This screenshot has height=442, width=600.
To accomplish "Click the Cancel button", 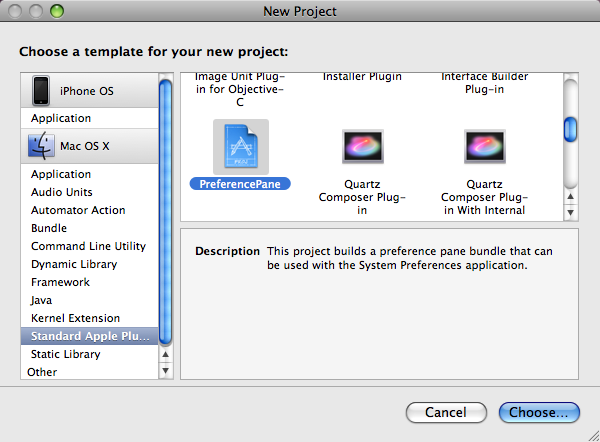I will (446, 412).
